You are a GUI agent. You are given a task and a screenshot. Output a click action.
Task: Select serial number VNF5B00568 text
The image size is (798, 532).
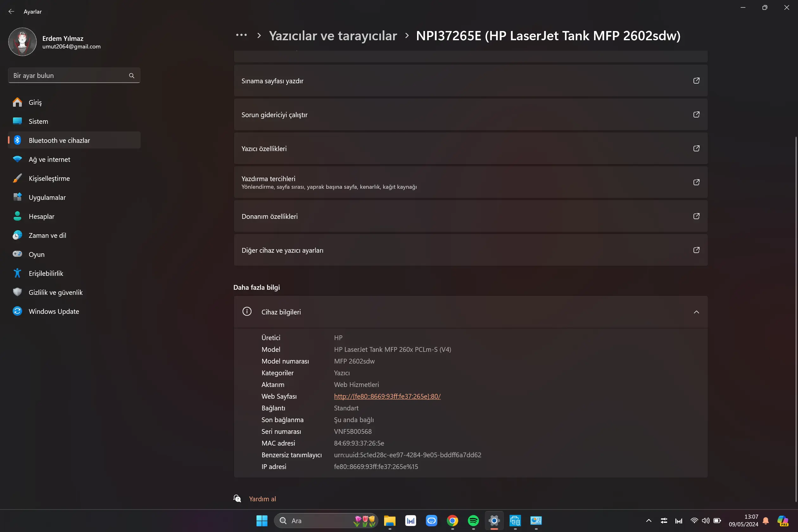click(353, 432)
